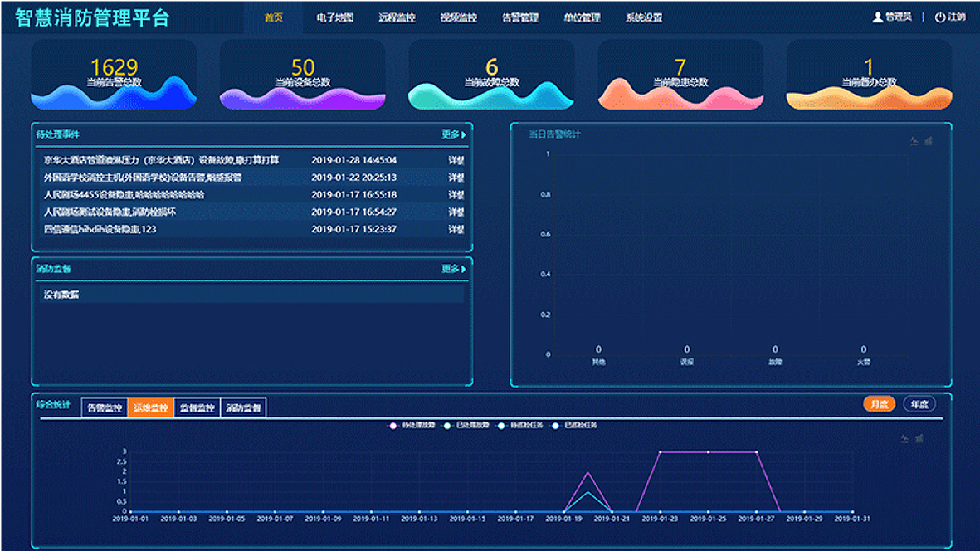Image resolution: width=980 pixels, height=551 pixels.
Task: Select the 年度 view button
Action: [x=919, y=404]
